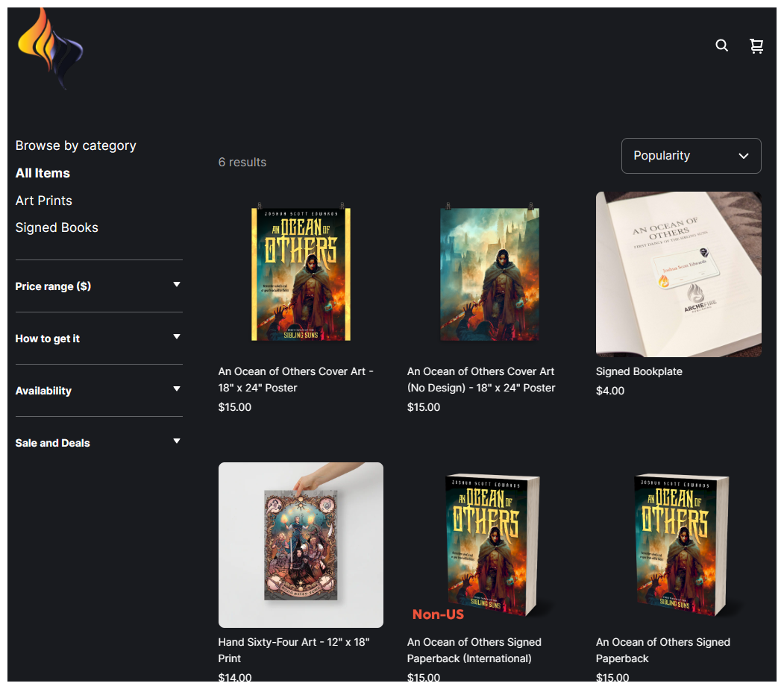784x689 pixels.
Task: Click the 'An Ocean of Others Signed Paperback' title
Action: [663, 650]
